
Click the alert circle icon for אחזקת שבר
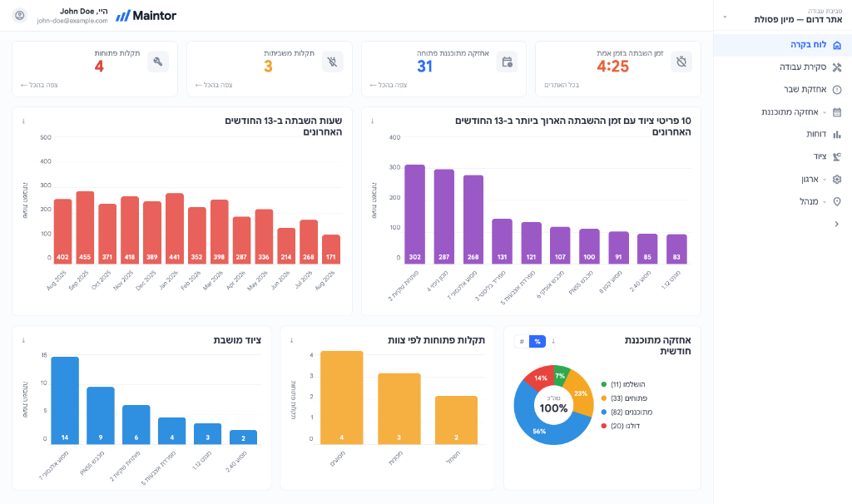[837, 90]
